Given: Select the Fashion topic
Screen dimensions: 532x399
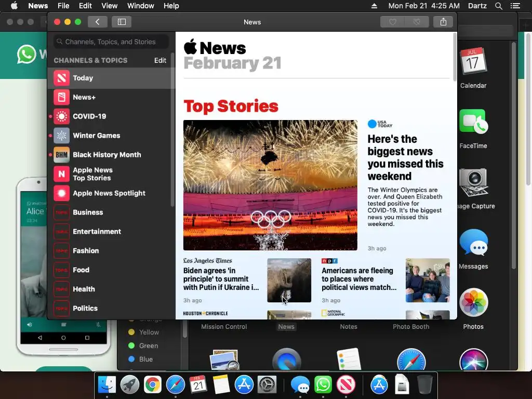Looking at the screenshot, I should tap(112, 251).
